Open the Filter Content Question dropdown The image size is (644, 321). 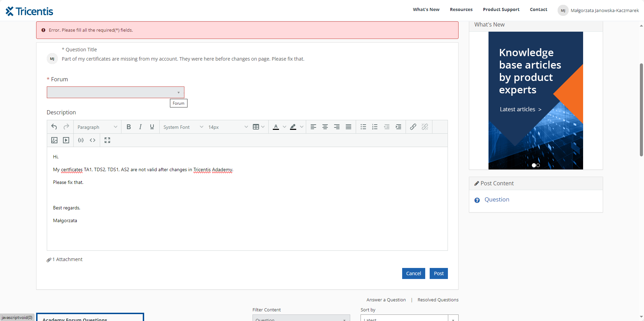pos(301,318)
